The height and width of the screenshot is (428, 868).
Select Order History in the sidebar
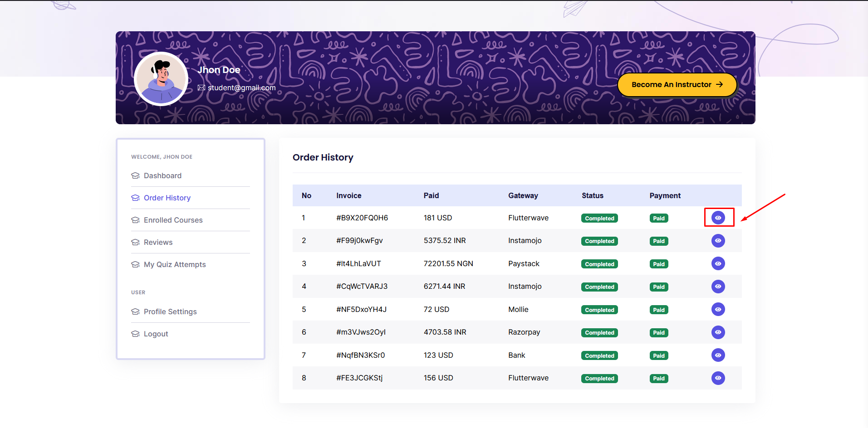pos(167,198)
